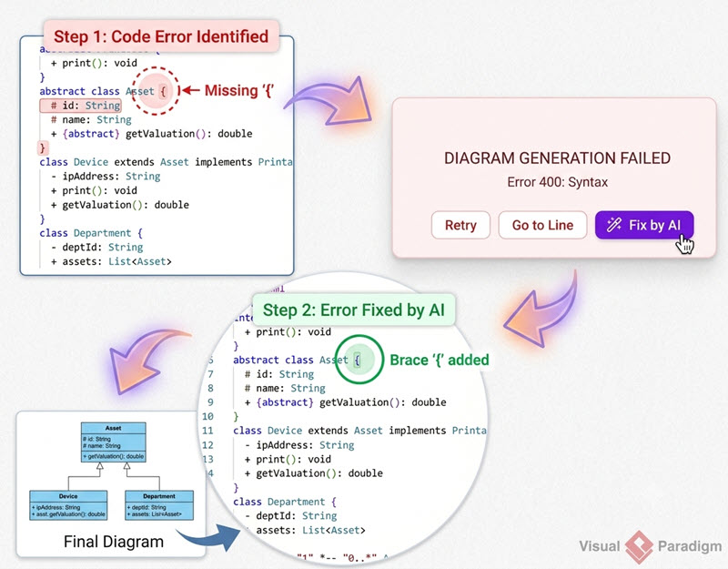Image resolution: width=728 pixels, height=569 pixels.
Task: Click the 'Error 400: Syntax' message
Action: (557, 182)
